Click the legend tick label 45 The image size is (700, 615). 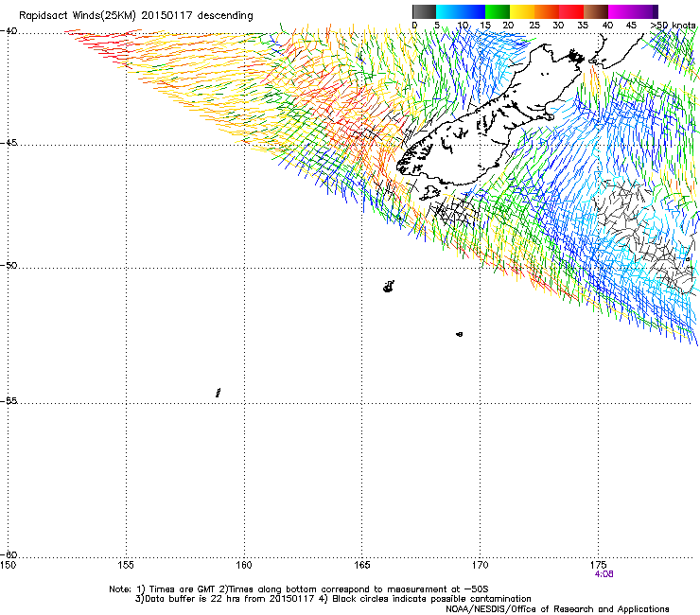click(631, 26)
